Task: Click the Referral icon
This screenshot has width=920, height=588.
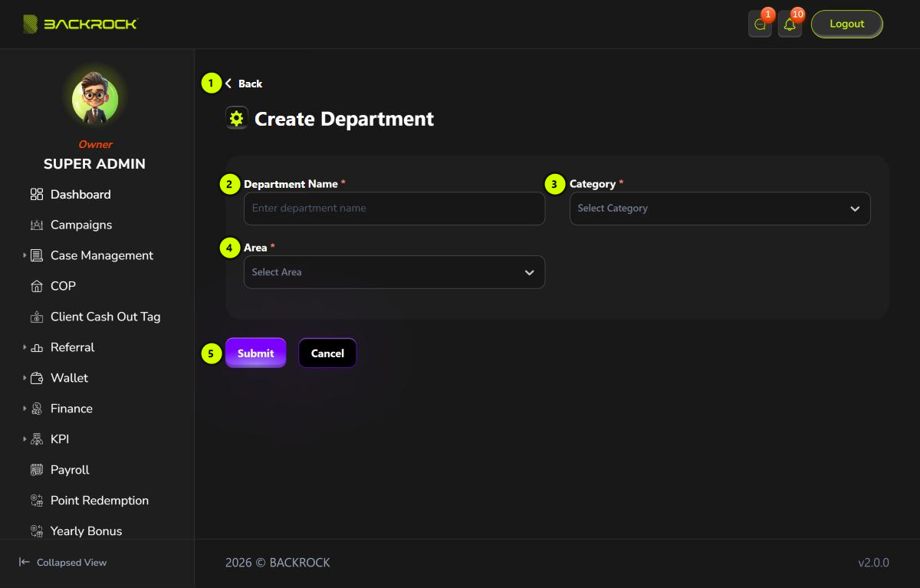Action: (x=37, y=348)
